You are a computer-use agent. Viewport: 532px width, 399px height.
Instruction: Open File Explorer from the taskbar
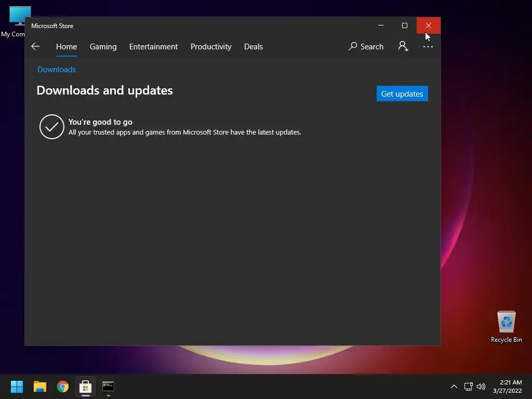(39, 387)
